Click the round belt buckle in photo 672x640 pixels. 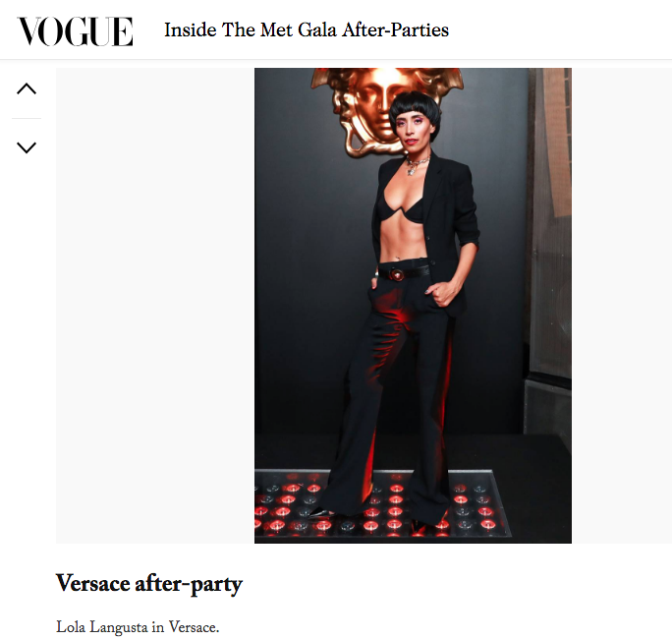(x=397, y=274)
